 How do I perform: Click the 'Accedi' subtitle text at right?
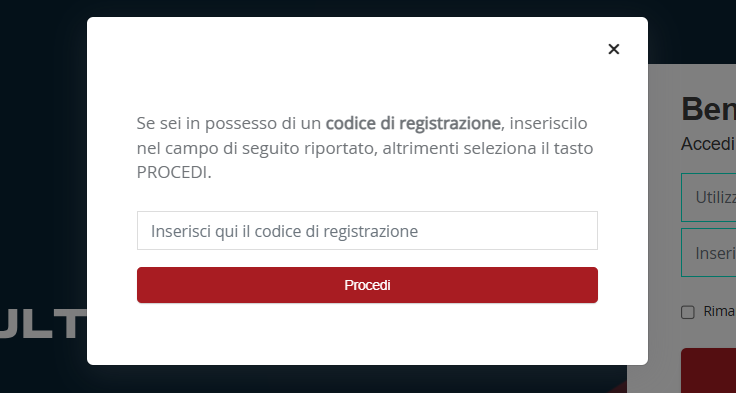[x=708, y=144]
